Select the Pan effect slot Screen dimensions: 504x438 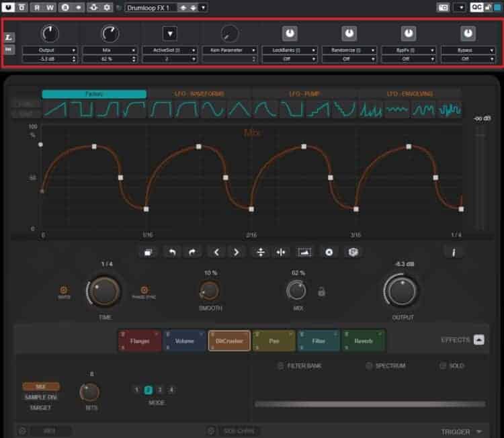[274, 341]
